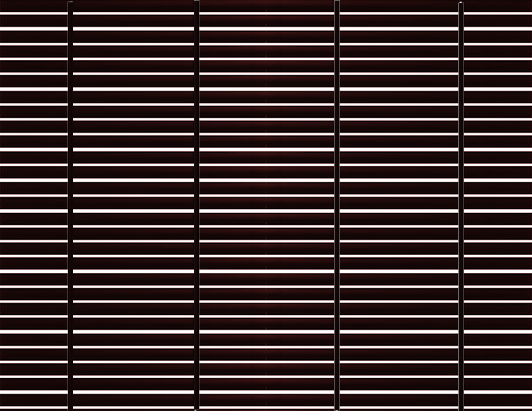
Task: Click the narrow leftmost striped column
Action: click(33, 208)
